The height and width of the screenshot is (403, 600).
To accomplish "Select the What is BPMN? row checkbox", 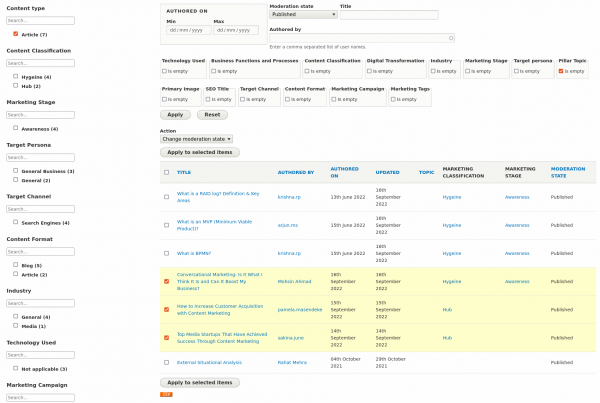I will tap(166, 253).
